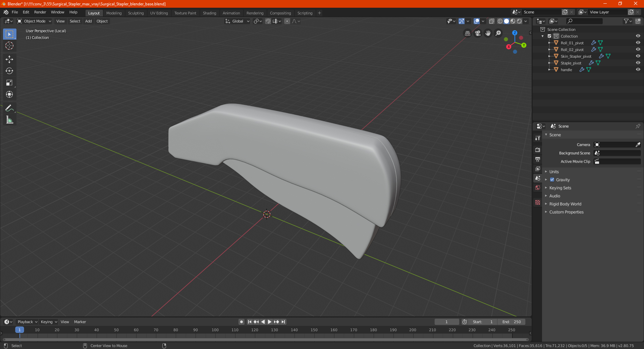The image size is (644, 349).
Task: Pick the Rotate tool
Action: [x=9, y=71]
